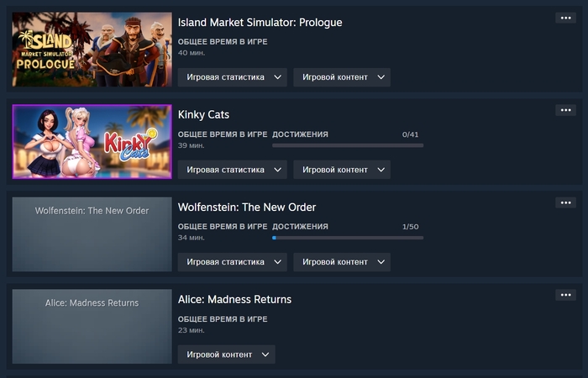Expand Игровая статистика for Wolfenstein: The New Order
The height and width of the screenshot is (378, 588).
232,262
